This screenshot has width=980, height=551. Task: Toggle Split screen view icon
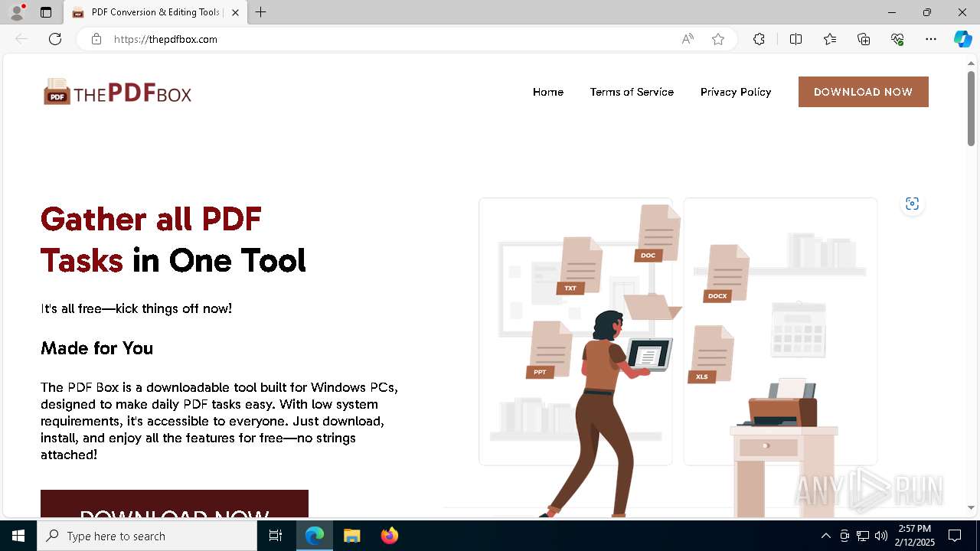coord(795,39)
